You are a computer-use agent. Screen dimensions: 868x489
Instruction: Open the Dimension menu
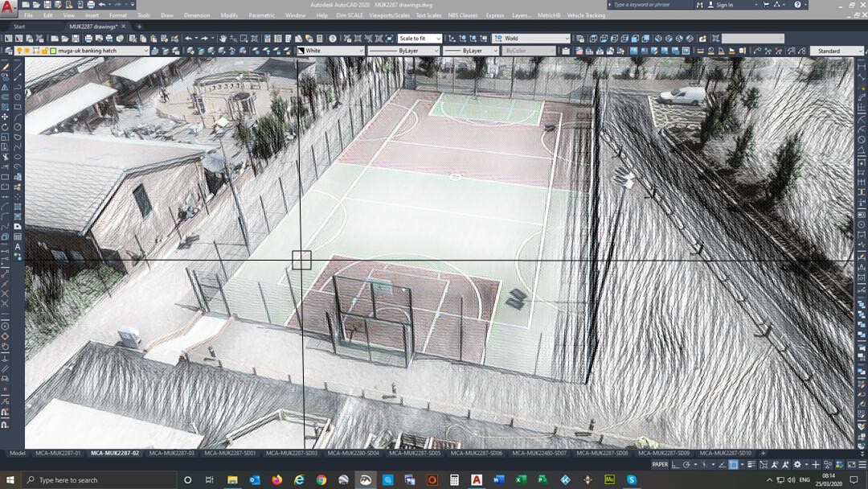tap(196, 15)
